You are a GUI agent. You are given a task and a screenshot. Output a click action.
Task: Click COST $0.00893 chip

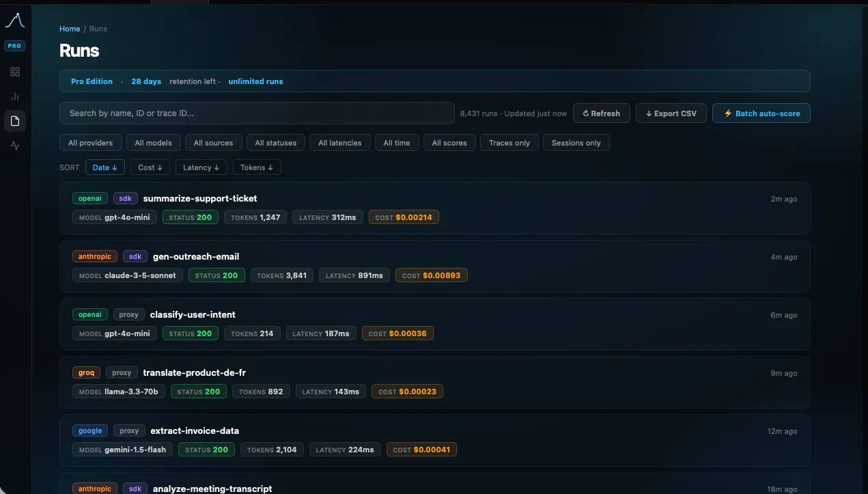tap(431, 275)
